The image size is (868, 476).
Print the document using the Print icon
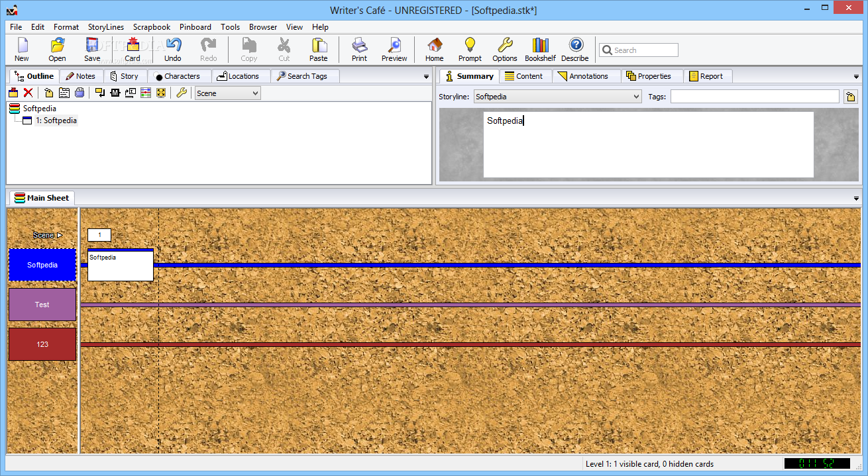tap(359, 50)
